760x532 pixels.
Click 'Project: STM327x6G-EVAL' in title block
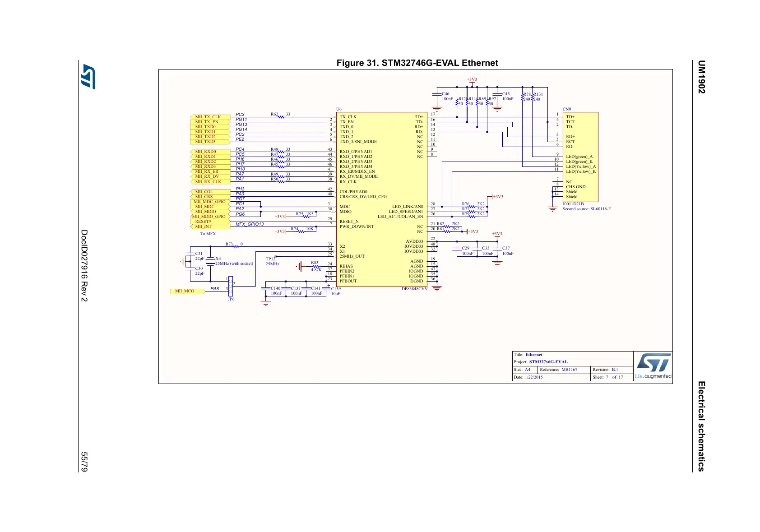[x=541, y=362]
